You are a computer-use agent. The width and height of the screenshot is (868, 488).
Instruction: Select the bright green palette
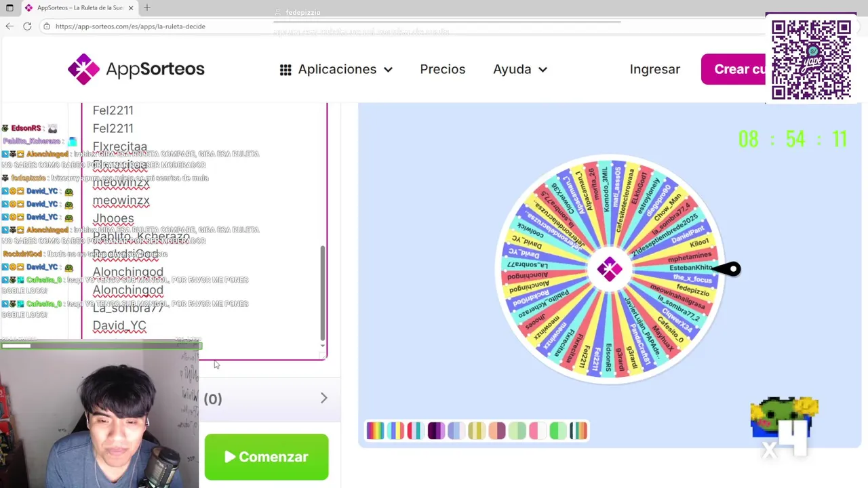558,430
